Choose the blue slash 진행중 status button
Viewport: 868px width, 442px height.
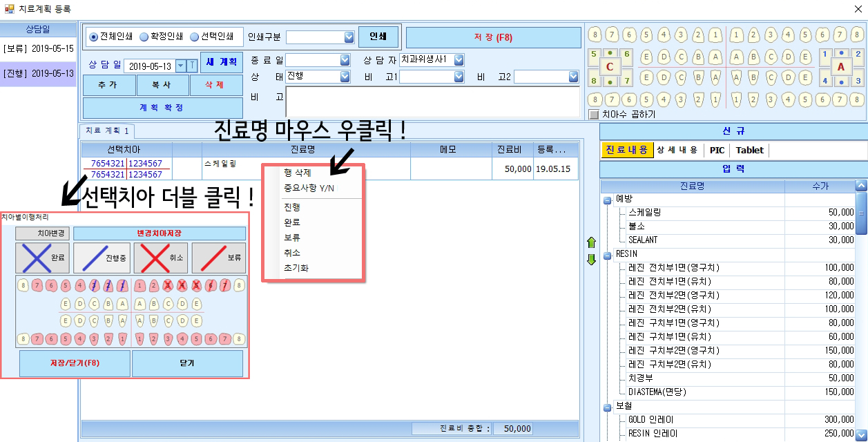(x=102, y=258)
